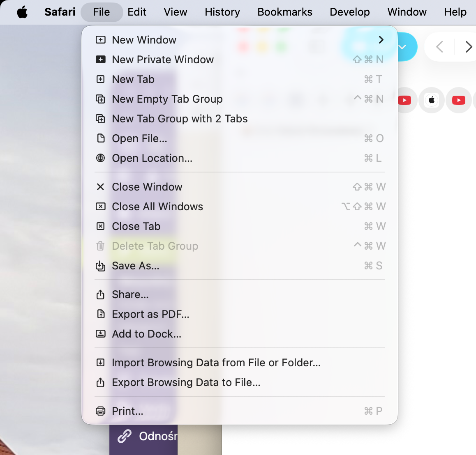Click the Apple logo menu
Viewport: 476px width, 455px height.
(x=22, y=12)
